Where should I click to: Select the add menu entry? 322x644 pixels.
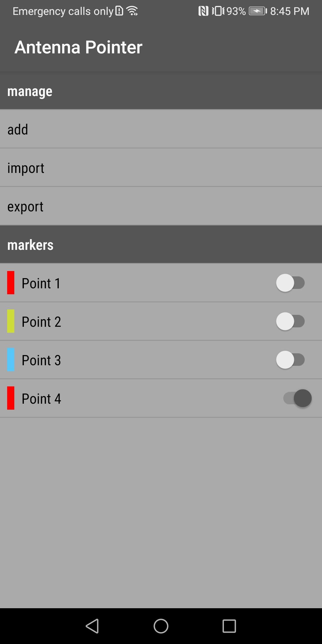[161, 129]
